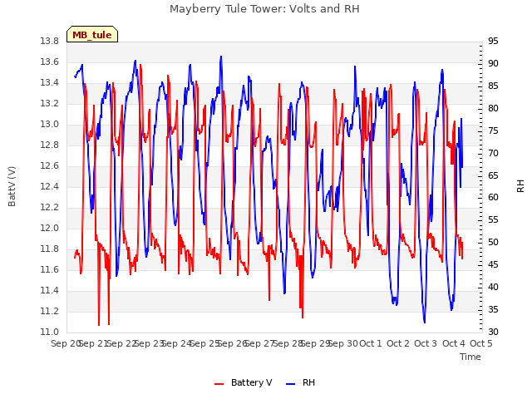This screenshot has height=399, width=532.
Task: Click the 13.4 voltage tick label
Action: click(x=50, y=82)
